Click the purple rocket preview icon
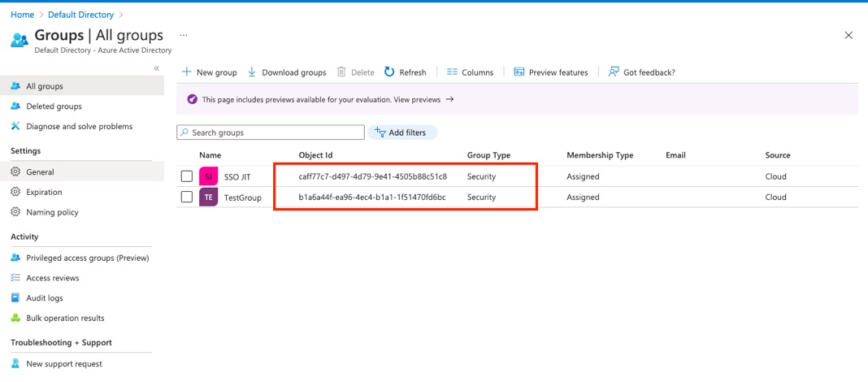The height and width of the screenshot is (382, 868). coord(192,100)
